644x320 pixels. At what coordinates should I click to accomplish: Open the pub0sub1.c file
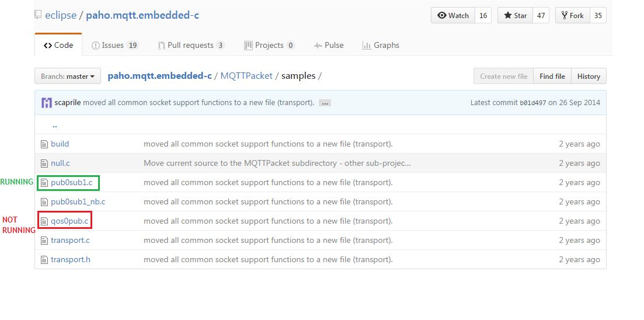(x=71, y=183)
